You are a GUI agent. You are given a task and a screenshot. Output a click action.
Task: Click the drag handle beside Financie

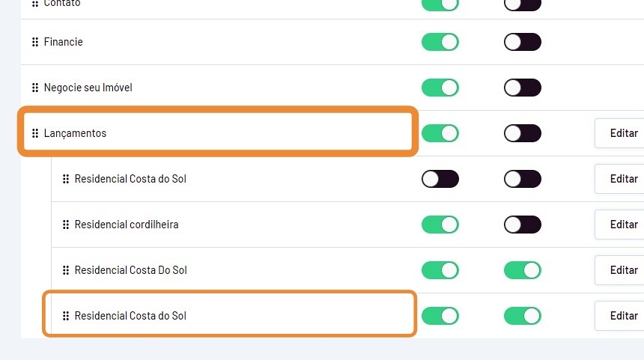coord(35,42)
